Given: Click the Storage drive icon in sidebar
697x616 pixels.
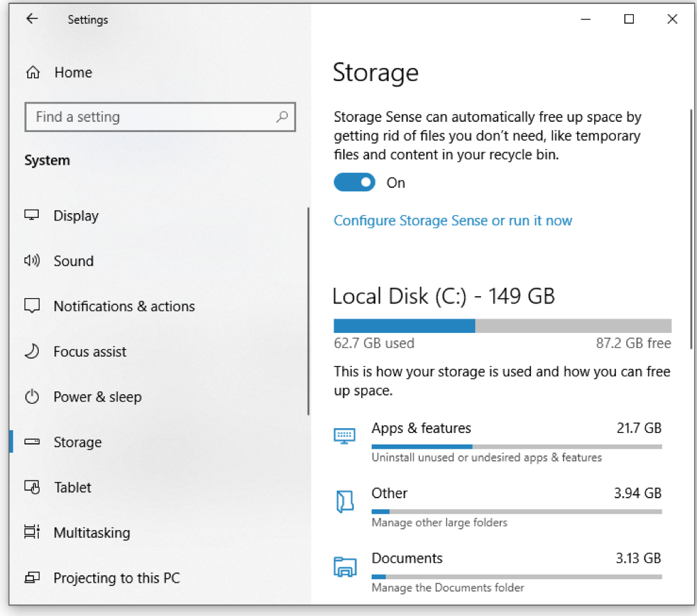Looking at the screenshot, I should pyautogui.click(x=31, y=442).
